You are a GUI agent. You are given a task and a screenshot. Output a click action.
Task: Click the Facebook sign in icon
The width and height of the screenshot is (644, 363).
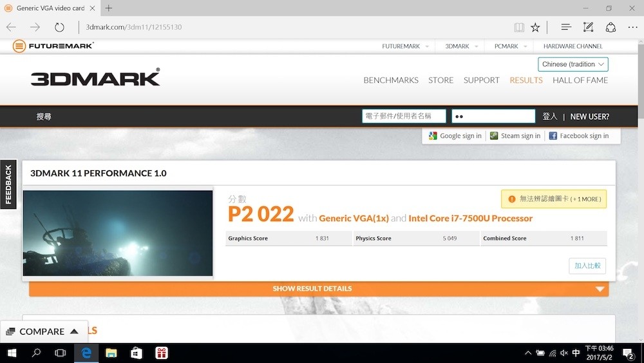click(x=553, y=135)
